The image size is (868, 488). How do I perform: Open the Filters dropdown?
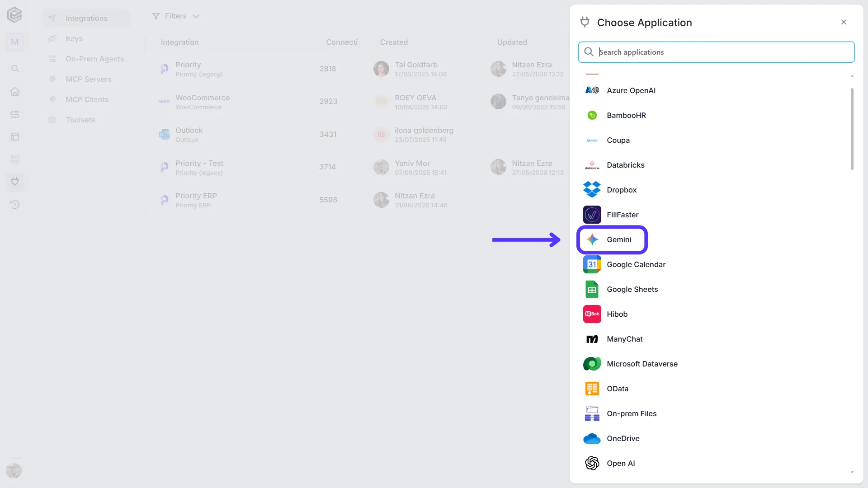click(175, 16)
